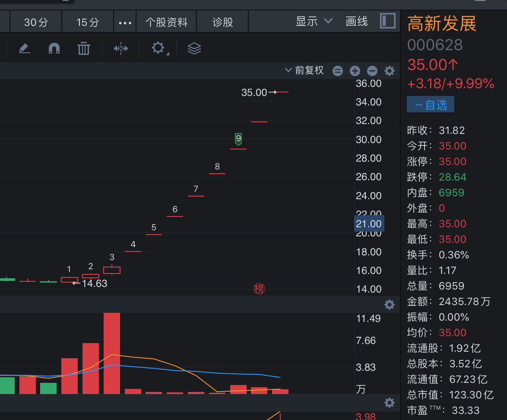The image size is (507, 420).
Task: Enable the magnet snap tool
Action: click(54, 48)
